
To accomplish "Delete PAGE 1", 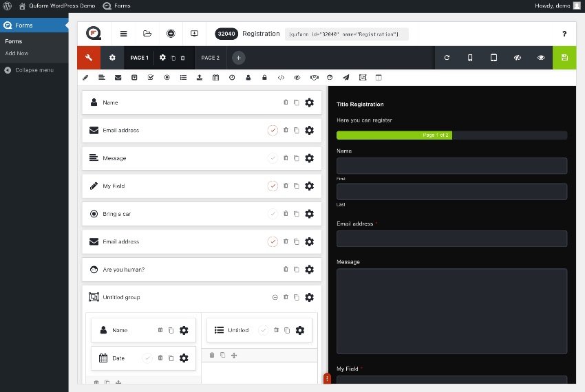I will click(x=183, y=58).
